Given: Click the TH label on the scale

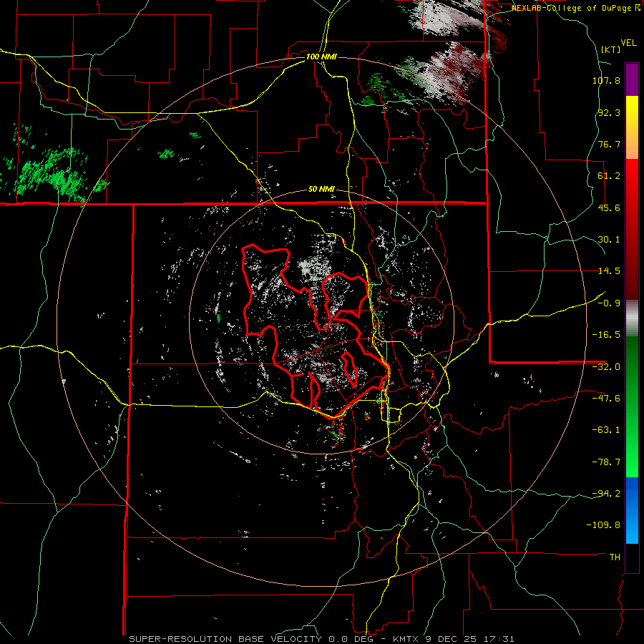Looking at the screenshot, I should coord(615,557).
